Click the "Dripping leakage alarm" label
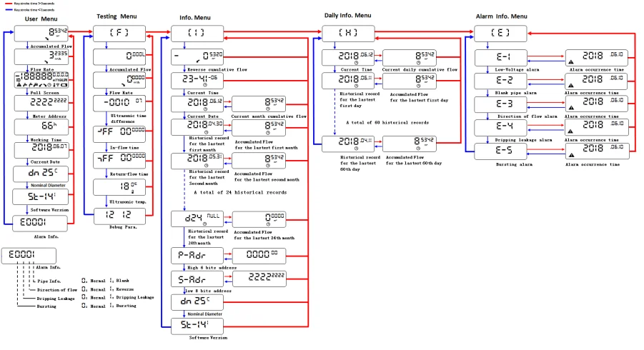 coord(523,140)
